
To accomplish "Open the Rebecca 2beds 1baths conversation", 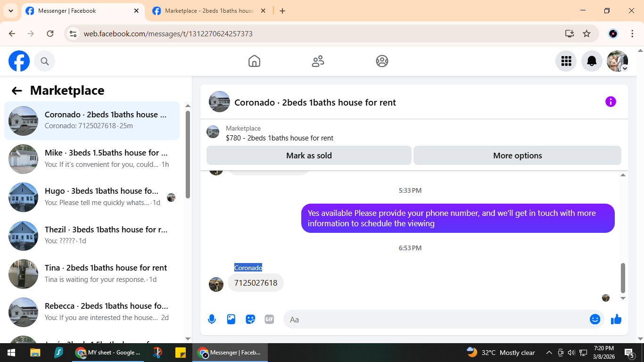I will [x=92, y=312].
